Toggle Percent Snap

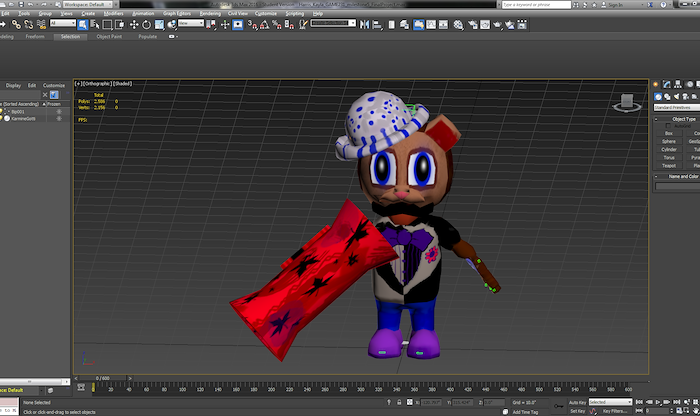click(277, 25)
